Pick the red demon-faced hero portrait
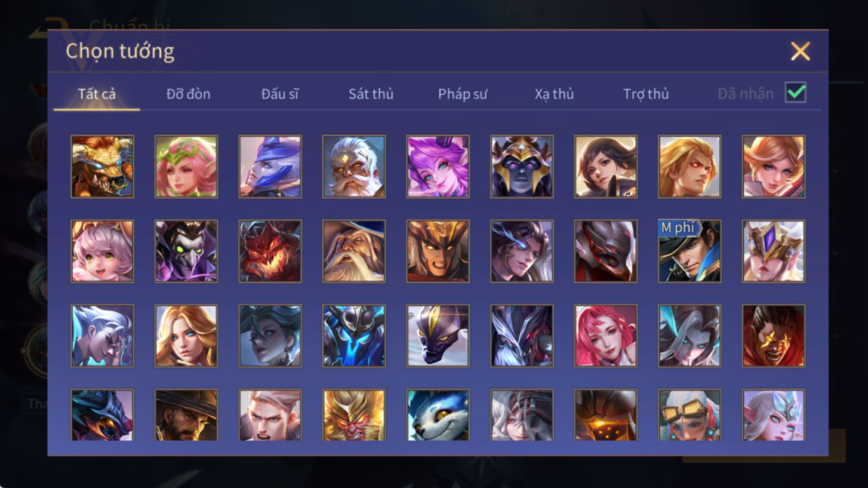Image resolution: width=868 pixels, height=488 pixels. click(270, 251)
